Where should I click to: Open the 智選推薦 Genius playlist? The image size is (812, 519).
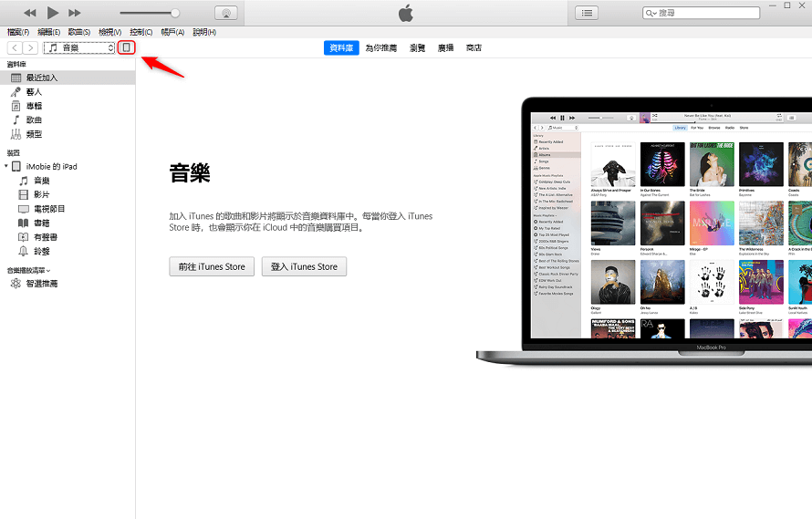point(68,284)
